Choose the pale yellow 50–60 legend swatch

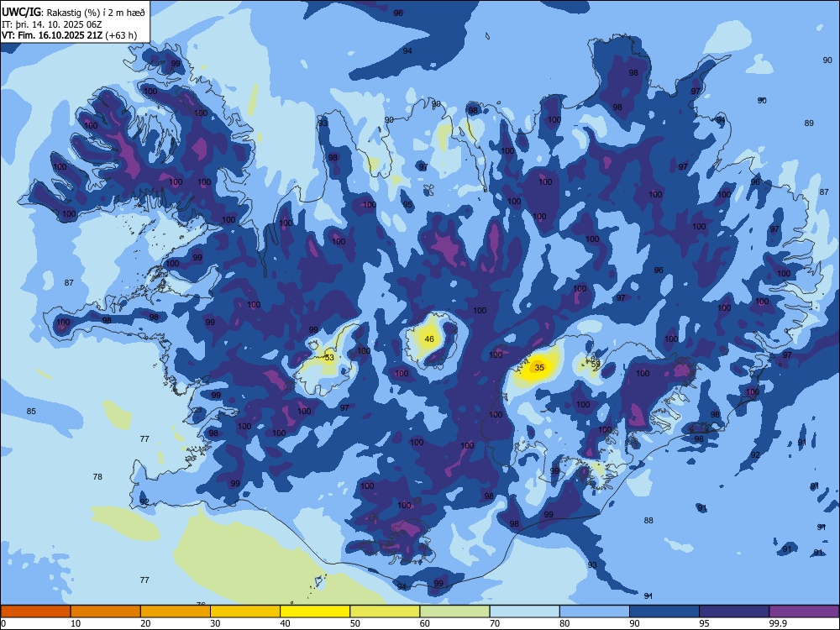click(x=386, y=612)
